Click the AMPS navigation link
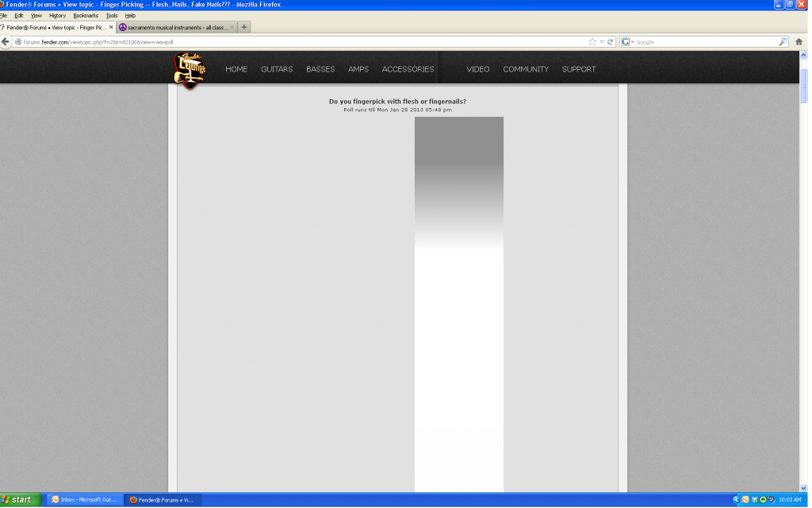Image resolution: width=812 pixels, height=508 pixels. pyautogui.click(x=358, y=69)
